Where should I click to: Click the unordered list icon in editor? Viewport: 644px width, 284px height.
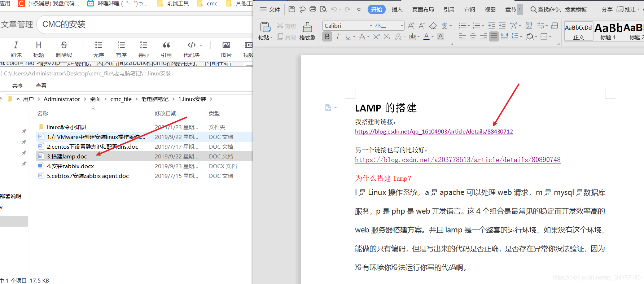pos(98,45)
